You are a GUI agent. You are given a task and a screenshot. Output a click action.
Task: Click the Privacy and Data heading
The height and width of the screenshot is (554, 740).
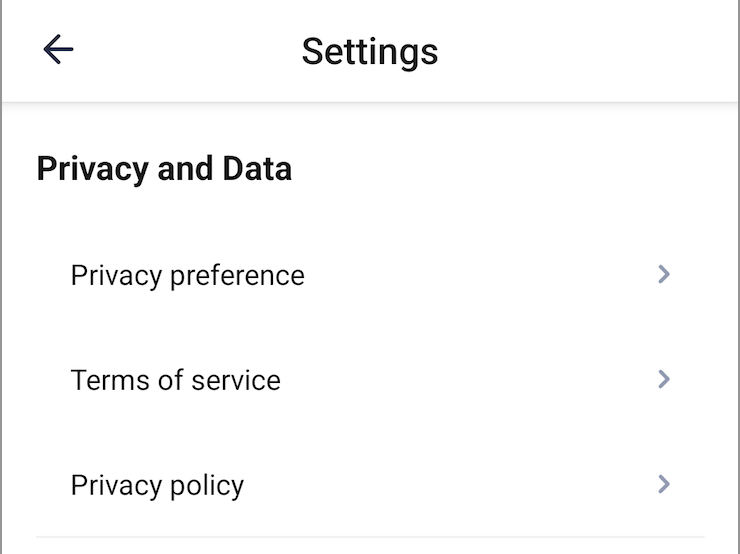164,169
